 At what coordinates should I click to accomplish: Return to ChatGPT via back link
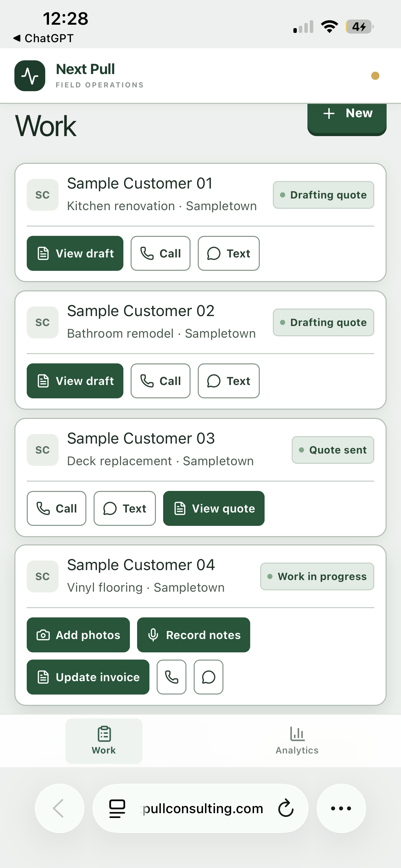click(x=43, y=38)
